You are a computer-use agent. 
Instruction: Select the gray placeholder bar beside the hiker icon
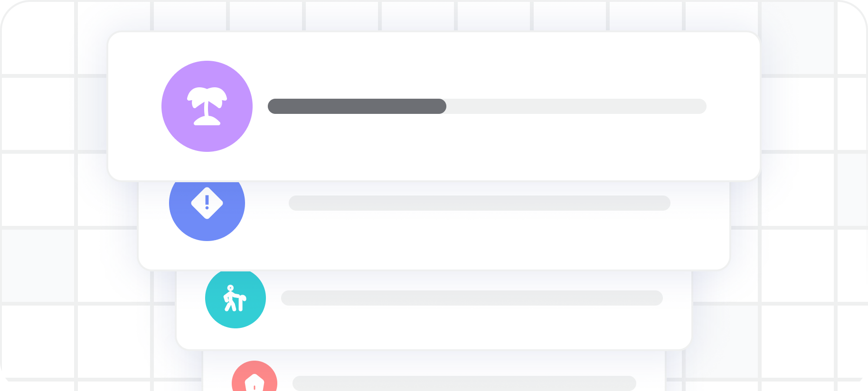(472, 298)
